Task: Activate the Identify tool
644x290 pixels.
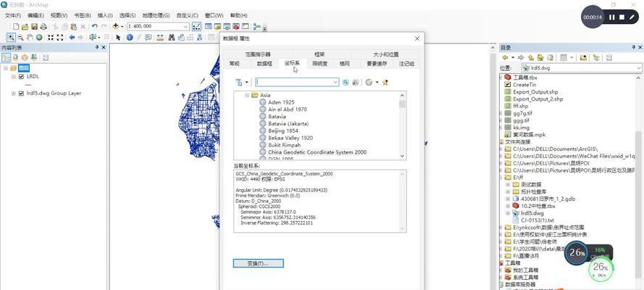Action: [130, 38]
